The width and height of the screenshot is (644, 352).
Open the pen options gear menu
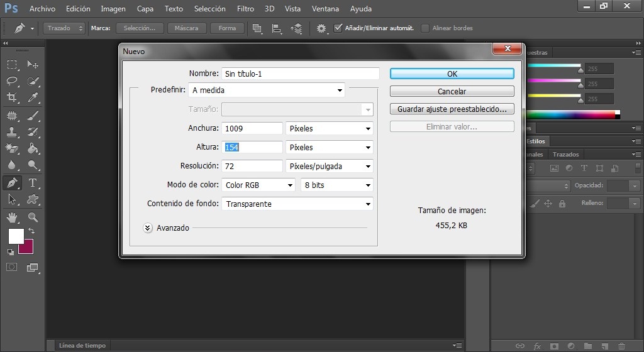coord(321,28)
